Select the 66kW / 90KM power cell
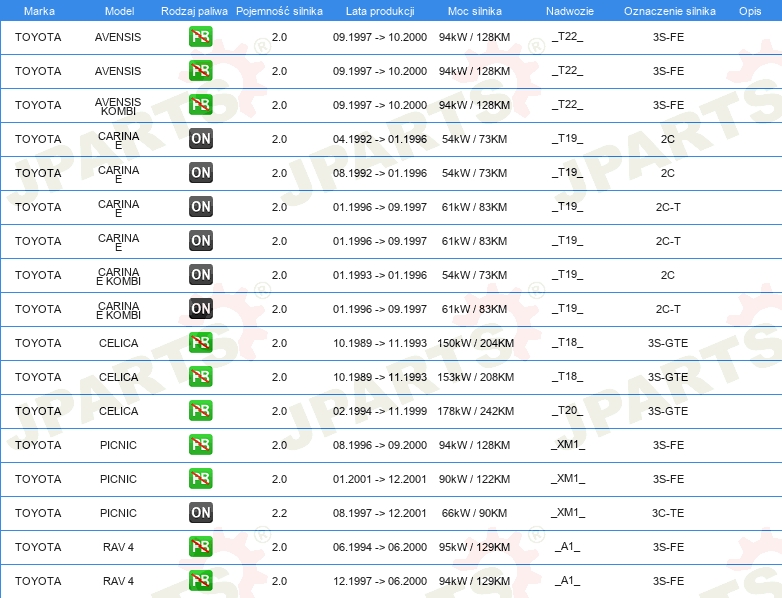The height and width of the screenshot is (598, 782). [474, 513]
